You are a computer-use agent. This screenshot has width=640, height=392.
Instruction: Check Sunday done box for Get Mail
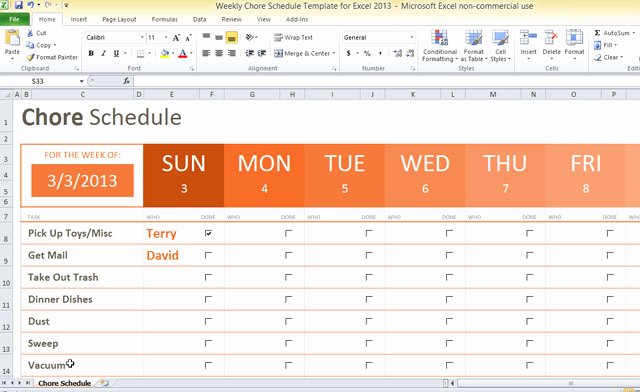coord(208,255)
